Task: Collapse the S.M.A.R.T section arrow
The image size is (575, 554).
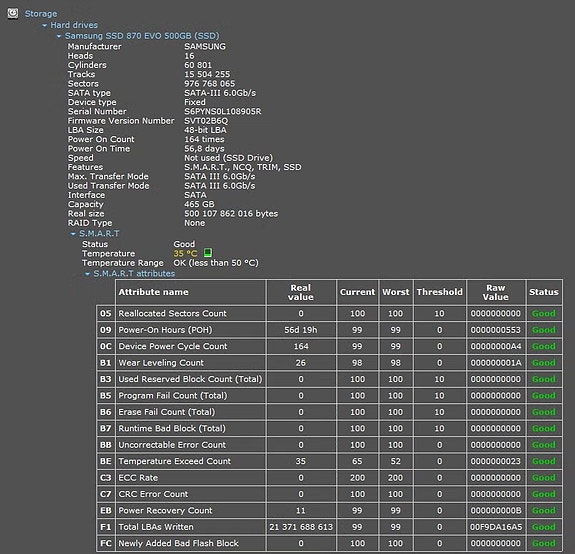Action: point(73,234)
